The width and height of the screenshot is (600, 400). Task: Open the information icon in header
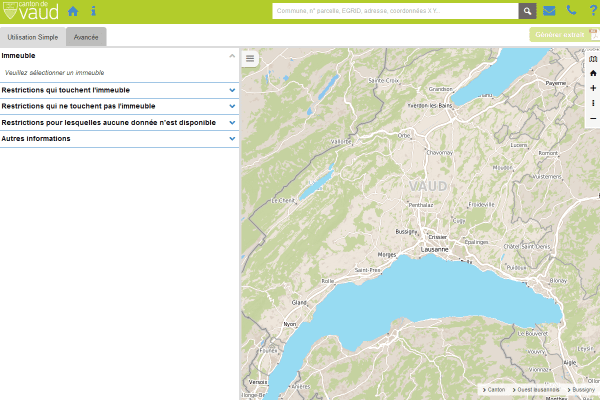pos(93,11)
